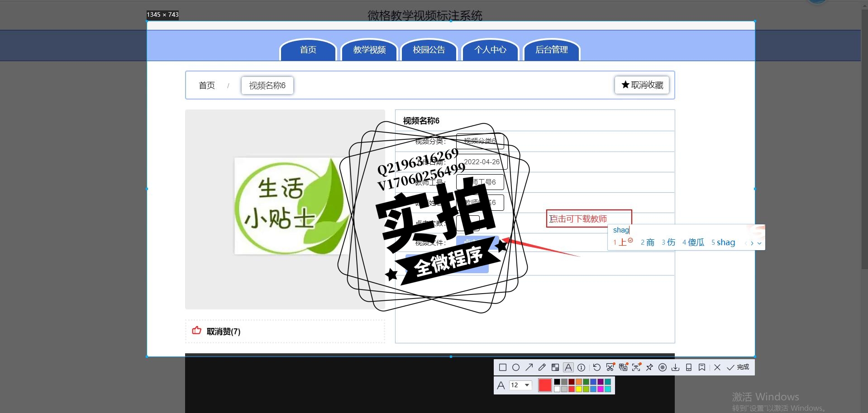Choose IME candidate 1 上
Screen dimensions: 868x413
(623, 242)
